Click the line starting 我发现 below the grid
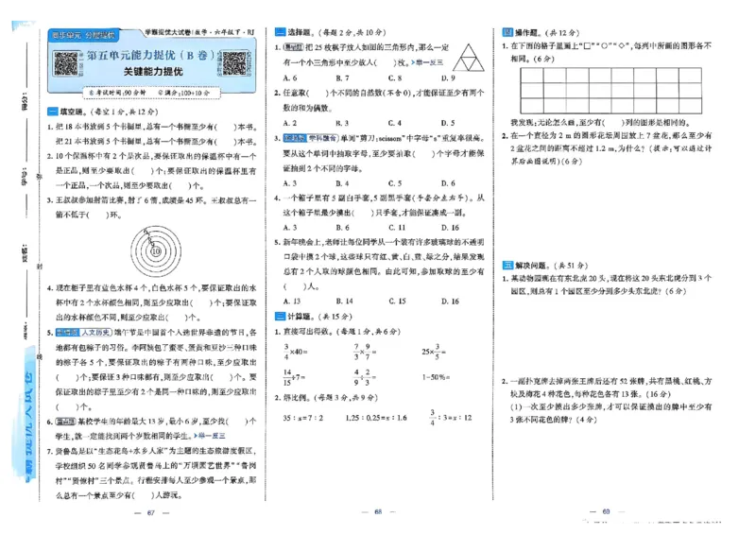The image size is (756, 535). coord(601,123)
